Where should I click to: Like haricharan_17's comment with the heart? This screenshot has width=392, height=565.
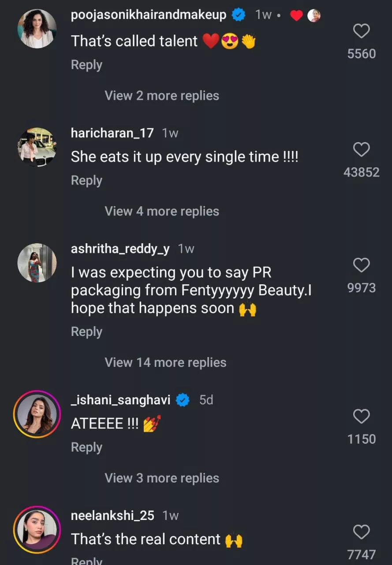point(362,150)
